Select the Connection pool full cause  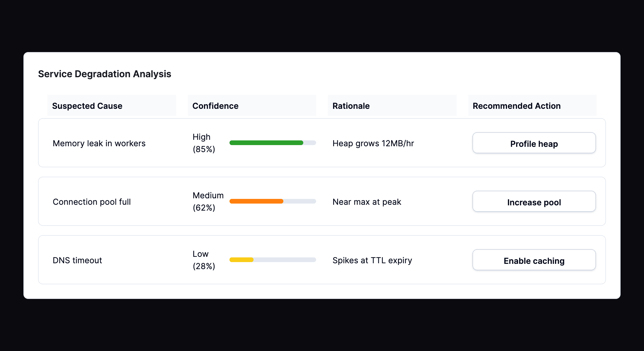coord(92,202)
